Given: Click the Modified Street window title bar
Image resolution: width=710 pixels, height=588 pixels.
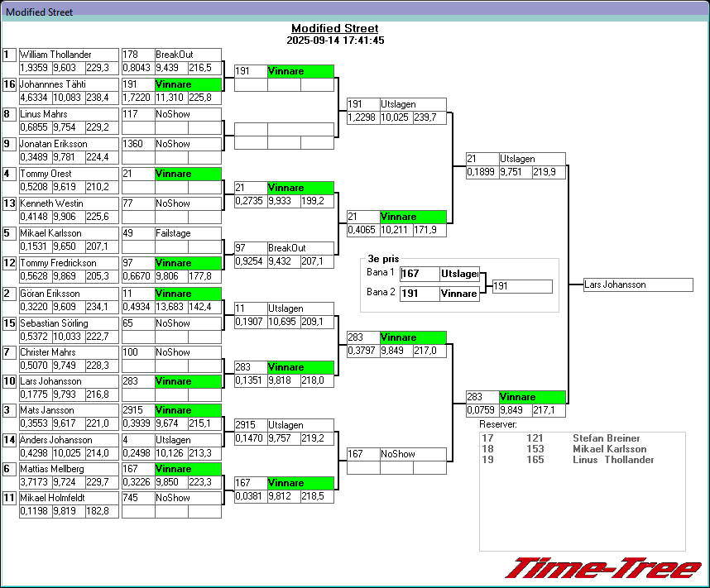Looking at the screenshot, I should (355, 12).
